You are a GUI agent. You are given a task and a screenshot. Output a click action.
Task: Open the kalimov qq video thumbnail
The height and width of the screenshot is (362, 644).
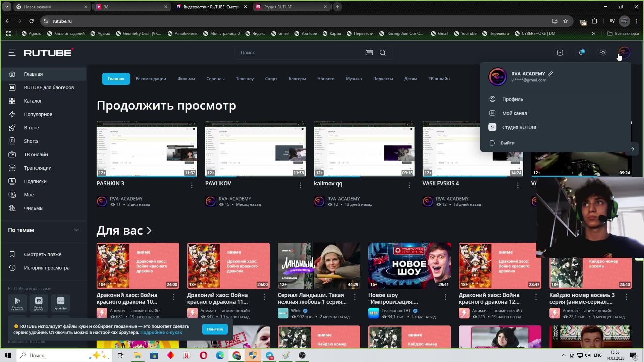pyautogui.click(x=364, y=149)
